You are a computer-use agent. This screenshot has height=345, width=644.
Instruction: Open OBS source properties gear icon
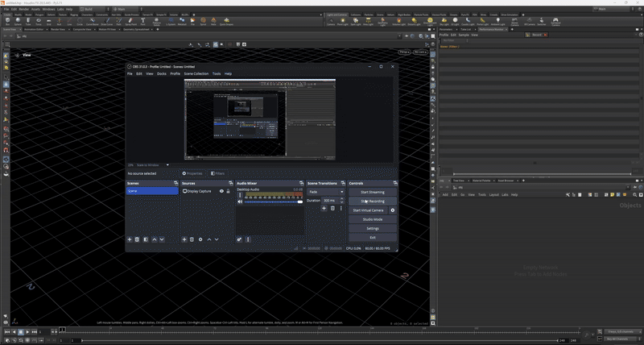coord(200,239)
